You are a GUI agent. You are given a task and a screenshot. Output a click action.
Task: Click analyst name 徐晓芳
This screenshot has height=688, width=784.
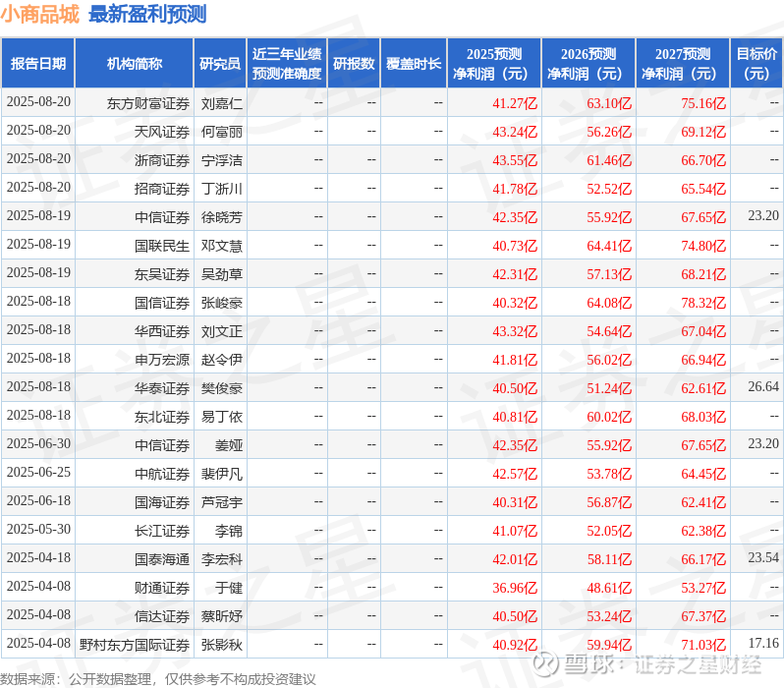[x=221, y=217]
